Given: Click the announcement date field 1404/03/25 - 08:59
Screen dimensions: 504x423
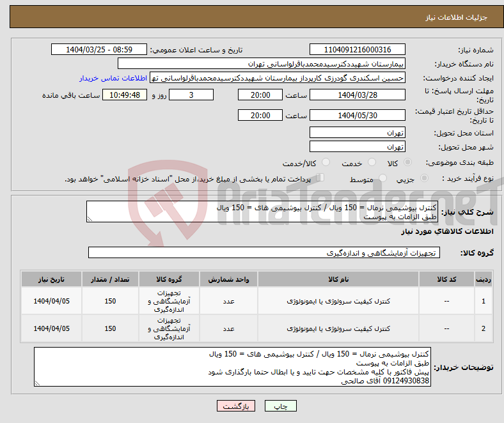Looking at the screenshot, I should [x=99, y=49].
